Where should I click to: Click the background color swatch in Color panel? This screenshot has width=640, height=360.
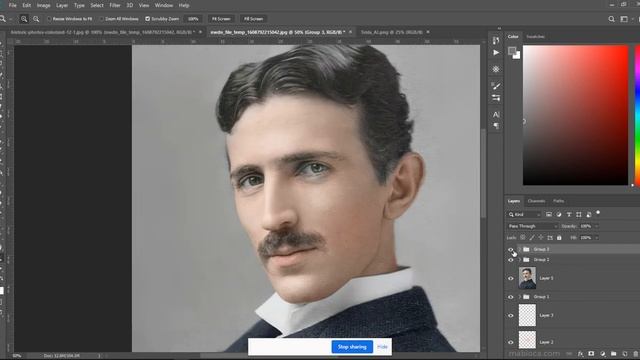pyautogui.click(x=517, y=56)
